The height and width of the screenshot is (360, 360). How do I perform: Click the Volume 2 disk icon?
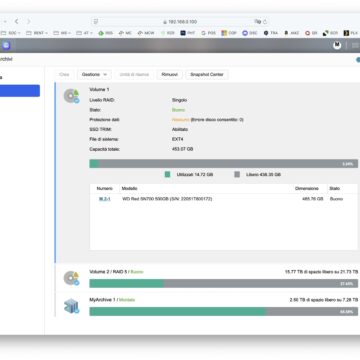pos(71,278)
